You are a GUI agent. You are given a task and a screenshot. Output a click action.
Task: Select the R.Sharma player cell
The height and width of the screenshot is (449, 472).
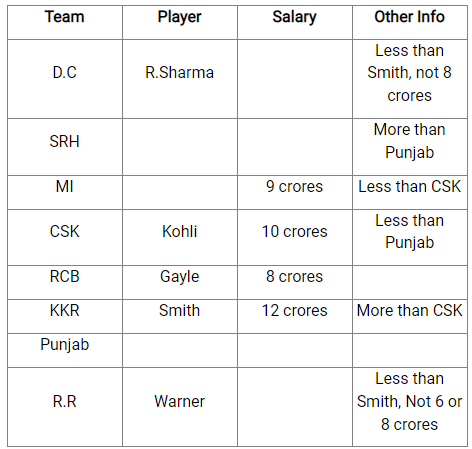(180, 79)
